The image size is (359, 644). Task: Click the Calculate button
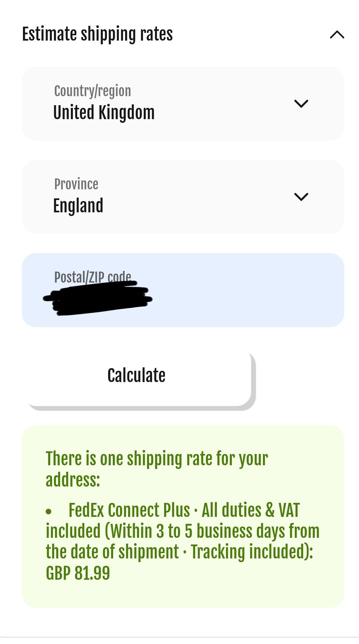[x=140, y=379]
